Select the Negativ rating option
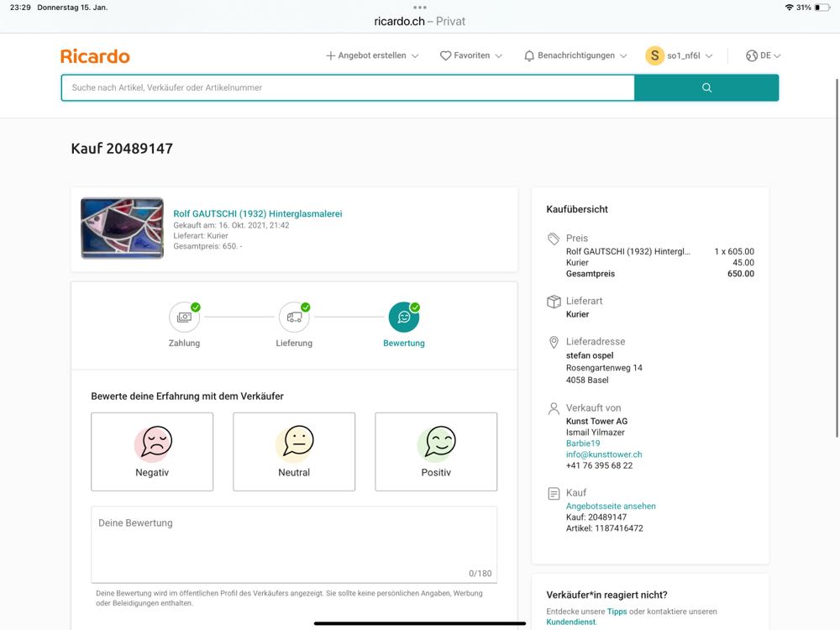Viewport: 840px width, 630px height. [x=152, y=452]
